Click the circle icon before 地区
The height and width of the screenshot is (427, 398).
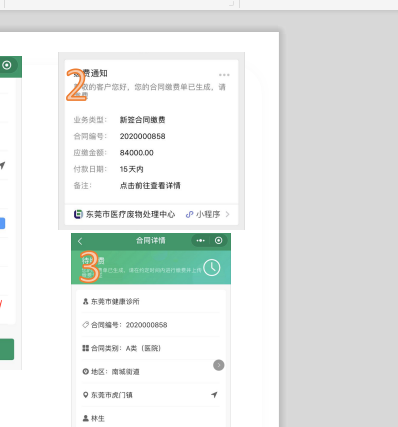point(85,371)
